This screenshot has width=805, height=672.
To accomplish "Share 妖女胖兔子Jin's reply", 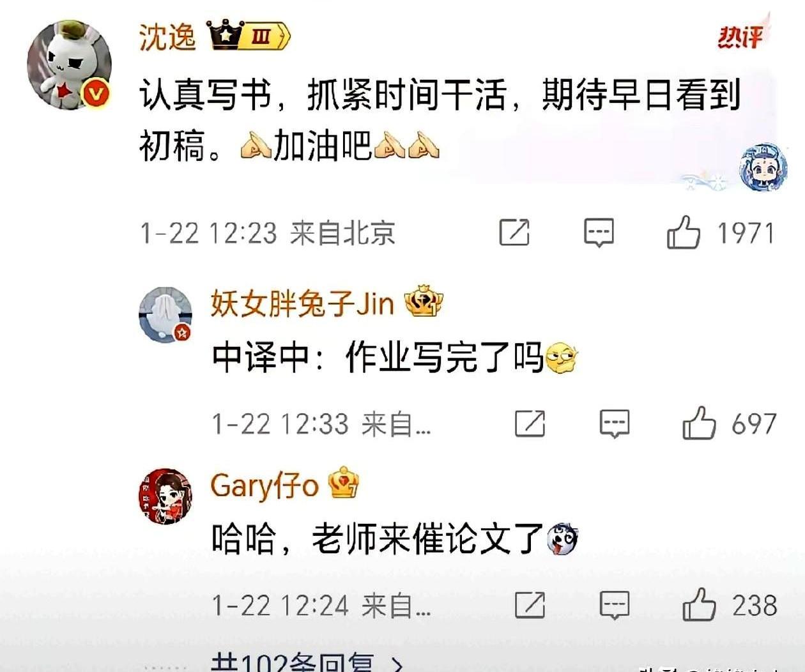I will tap(530, 424).
